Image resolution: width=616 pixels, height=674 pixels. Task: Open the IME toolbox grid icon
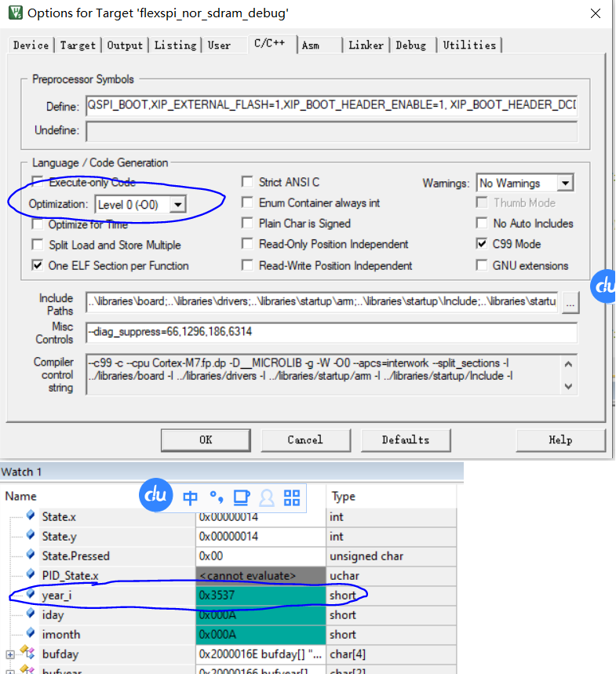tap(292, 497)
